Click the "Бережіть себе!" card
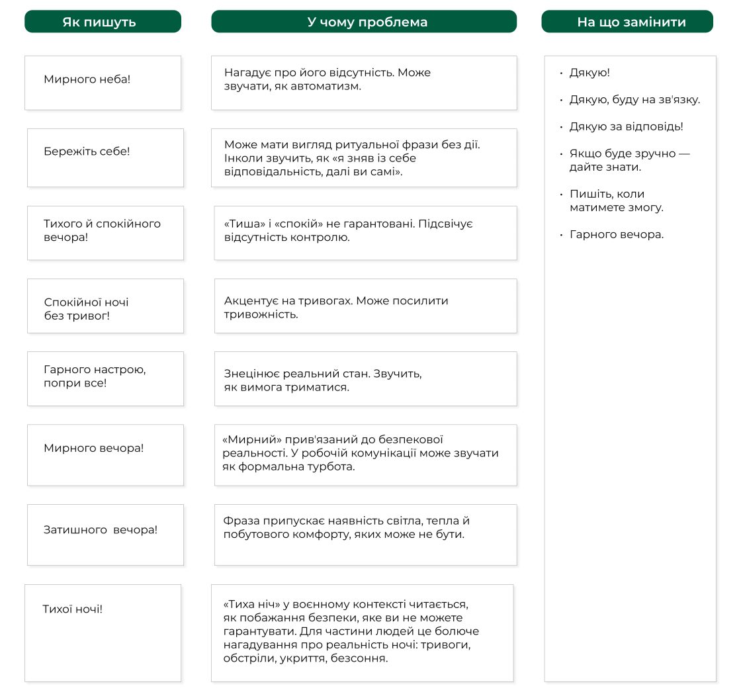Viewport: 741px width, 700px height. [105, 157]
